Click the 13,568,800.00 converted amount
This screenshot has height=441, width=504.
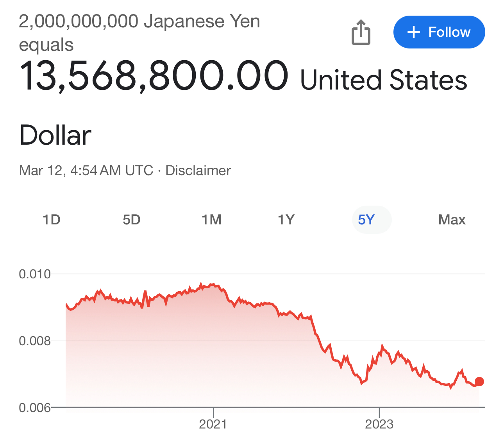pyautogui.click(x=154, y=76)
